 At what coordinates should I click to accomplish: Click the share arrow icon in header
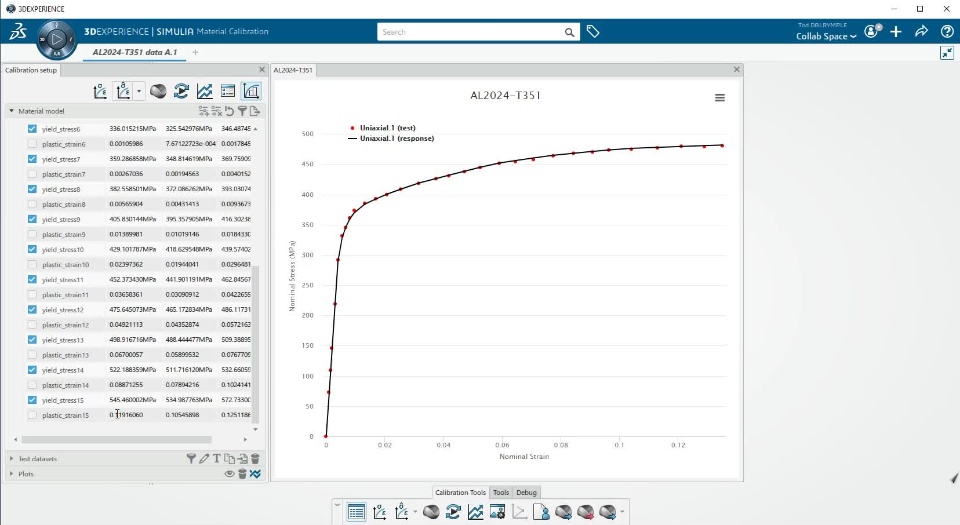point(921,32)
